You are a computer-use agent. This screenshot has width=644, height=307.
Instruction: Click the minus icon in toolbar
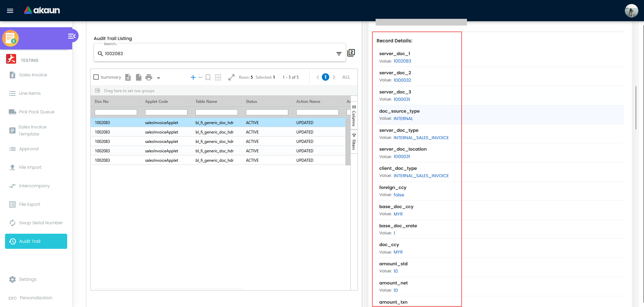point(201,77)
